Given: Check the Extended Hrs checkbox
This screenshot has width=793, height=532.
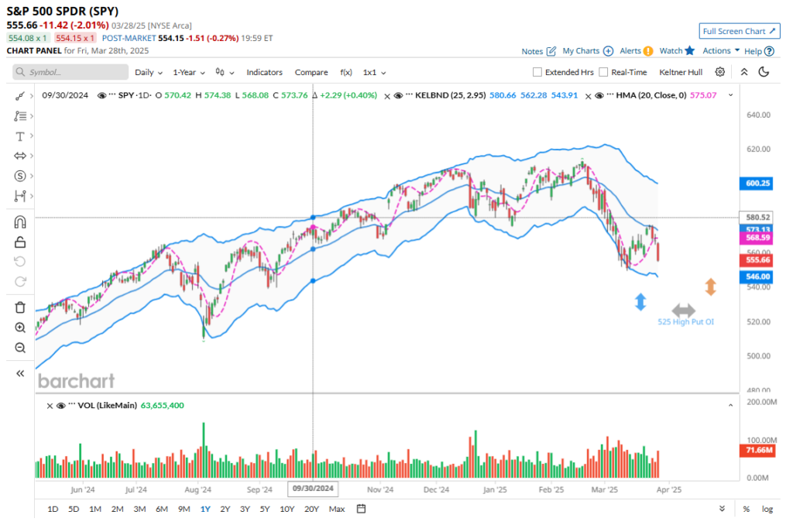Looking at the screenshot, I should (537, 72).
